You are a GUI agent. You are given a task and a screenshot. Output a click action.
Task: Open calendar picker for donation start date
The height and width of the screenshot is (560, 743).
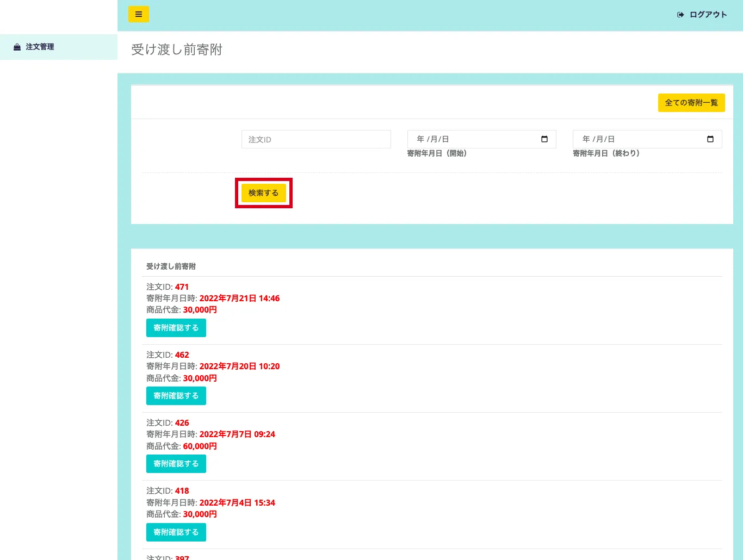click(x=544, y=139)
